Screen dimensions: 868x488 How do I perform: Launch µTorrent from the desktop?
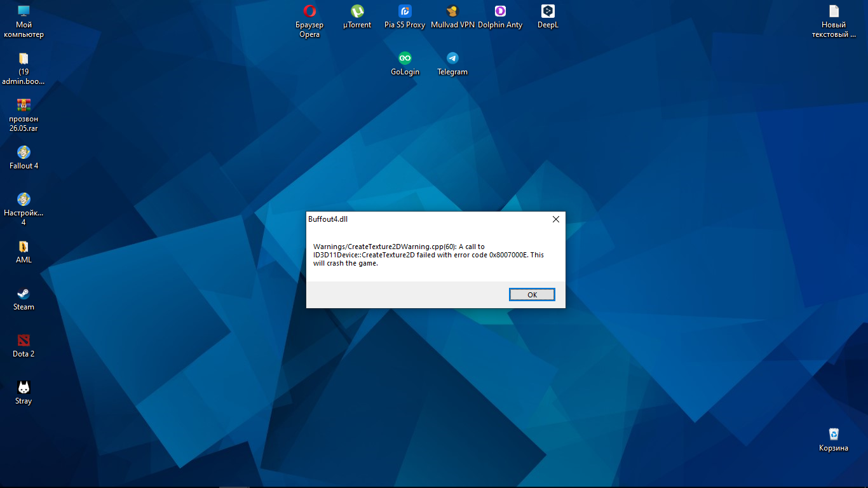point(357,11)
